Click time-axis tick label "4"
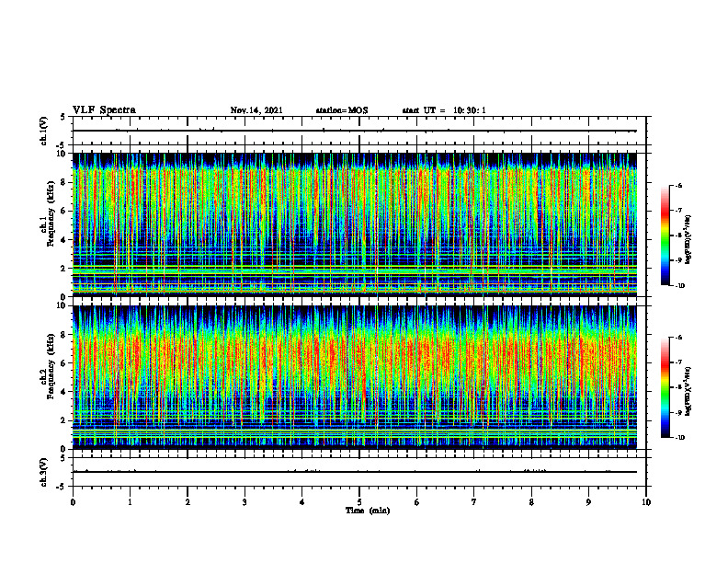728x563 pixels. 302,502
